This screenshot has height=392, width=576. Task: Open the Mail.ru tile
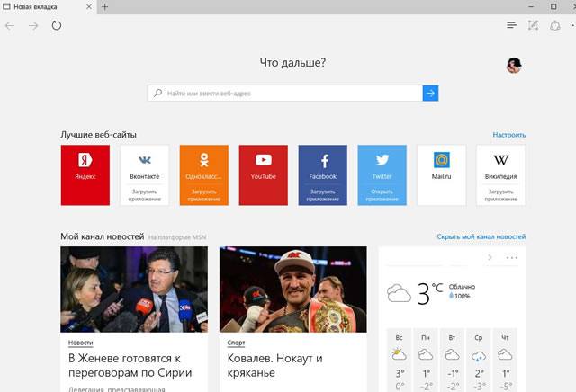click(441, 174)
